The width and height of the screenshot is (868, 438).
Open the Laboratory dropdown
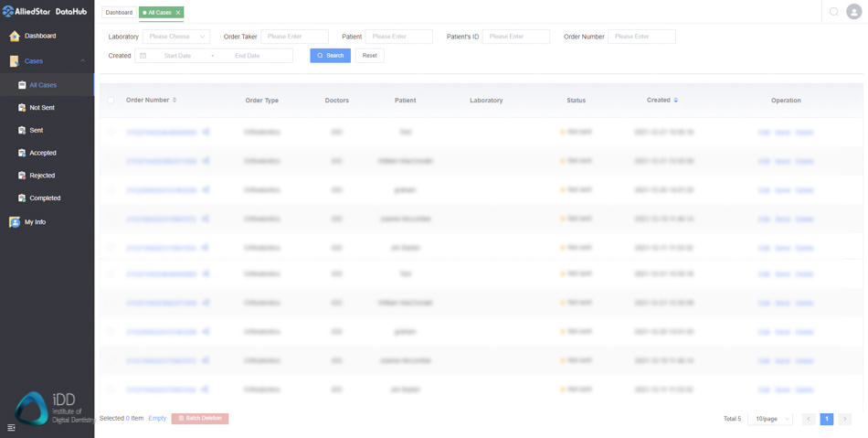click(176, 37)
